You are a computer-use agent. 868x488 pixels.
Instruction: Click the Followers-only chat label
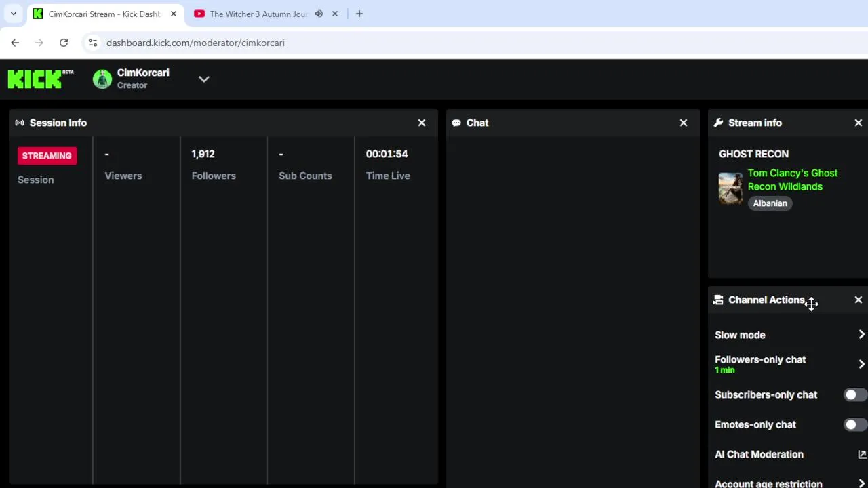(760, 359)
